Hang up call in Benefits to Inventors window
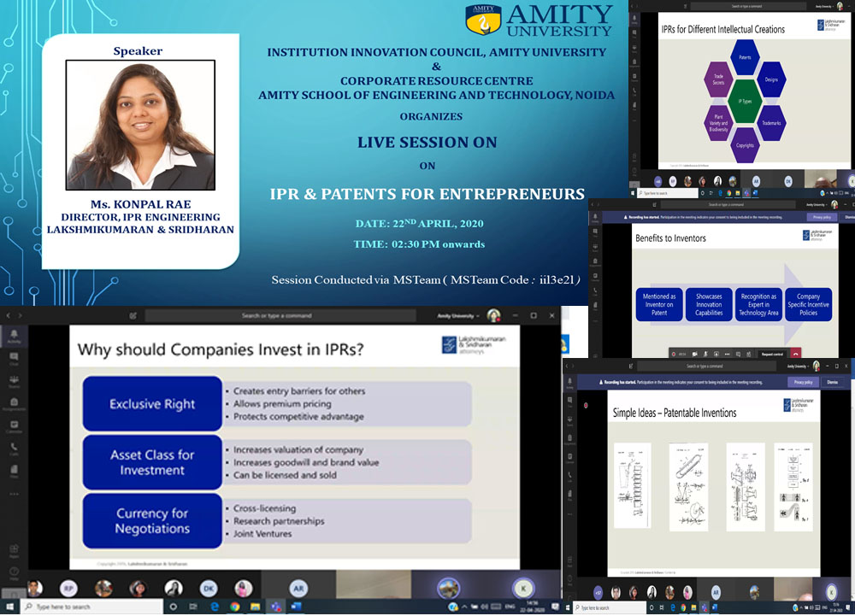Screen dimensions: 855x616 tap(795, 354)
